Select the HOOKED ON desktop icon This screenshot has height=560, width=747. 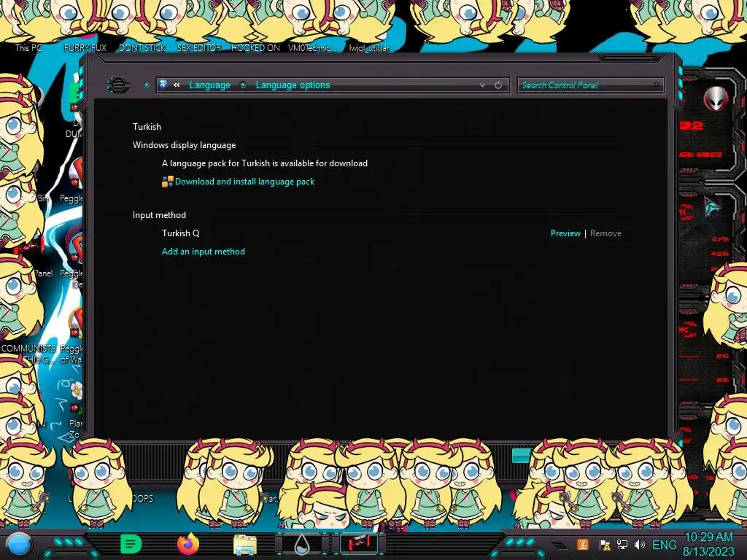[255, 48]
